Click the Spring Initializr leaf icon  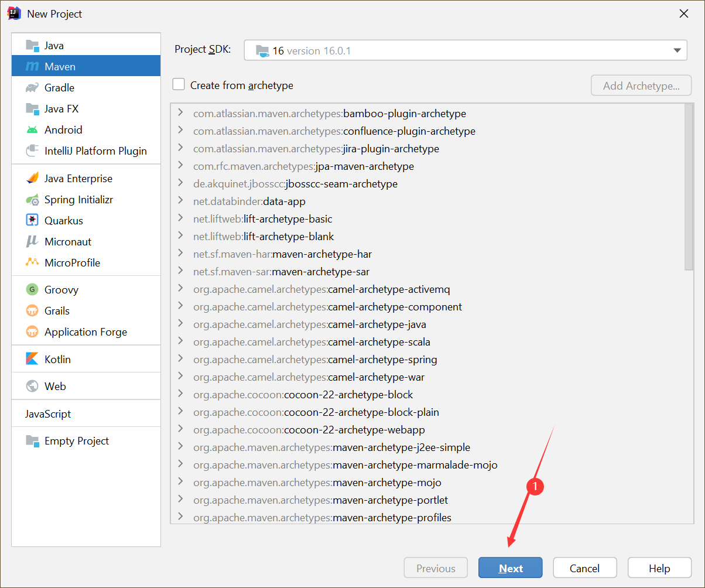tap(32, 200)
